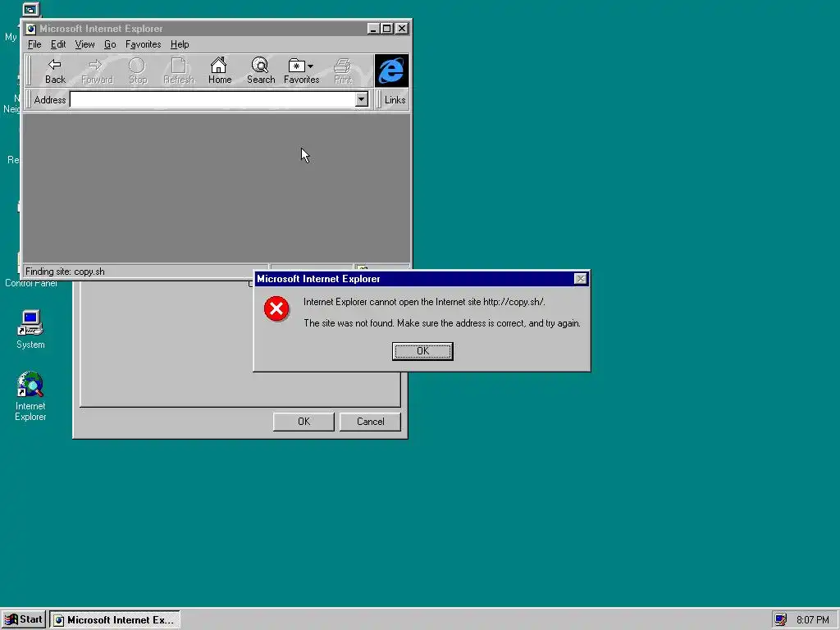Refresh the page via toolbar
Screen dimensions: 840x630
pos(178,71)
